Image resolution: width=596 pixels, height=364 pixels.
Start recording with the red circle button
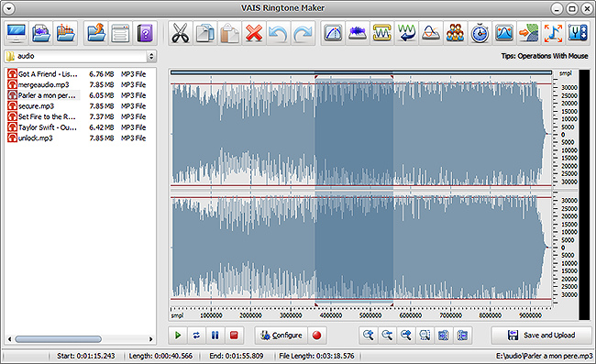(x=316, y=336)
